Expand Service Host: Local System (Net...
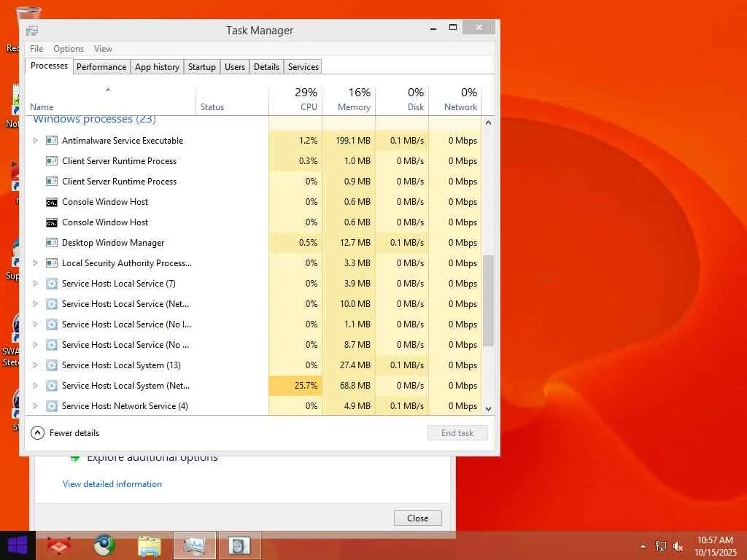Image resolution: width=747 pixels, height=560 pixels. click(x=35, y=386)
